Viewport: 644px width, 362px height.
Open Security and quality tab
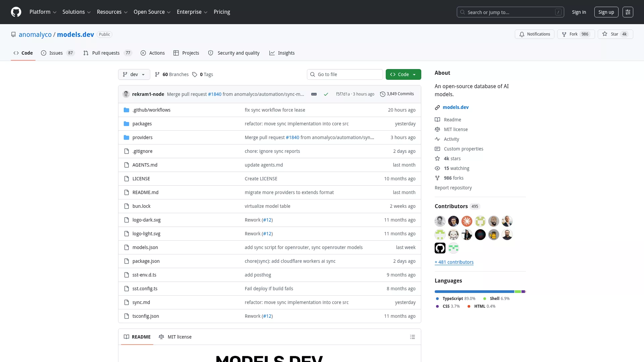click(x=234, y=53)
